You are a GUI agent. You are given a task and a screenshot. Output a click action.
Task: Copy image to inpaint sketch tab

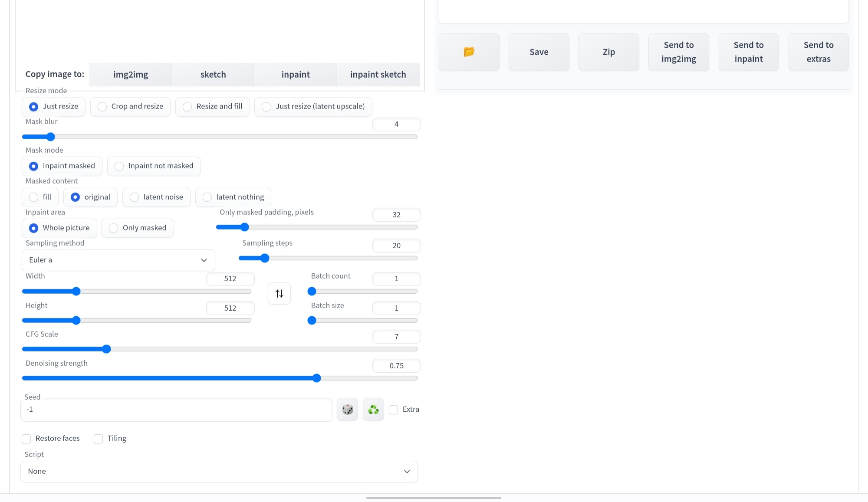tap(378, 75)
